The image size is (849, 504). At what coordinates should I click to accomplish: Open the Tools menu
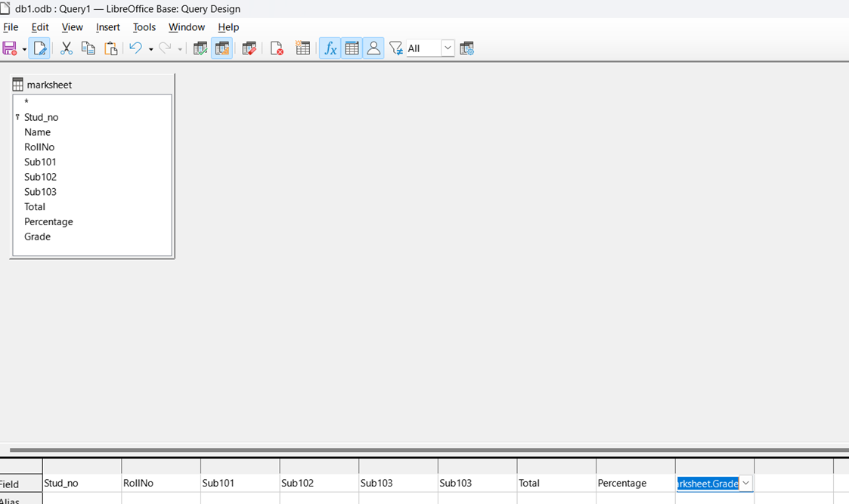[144, 27]
